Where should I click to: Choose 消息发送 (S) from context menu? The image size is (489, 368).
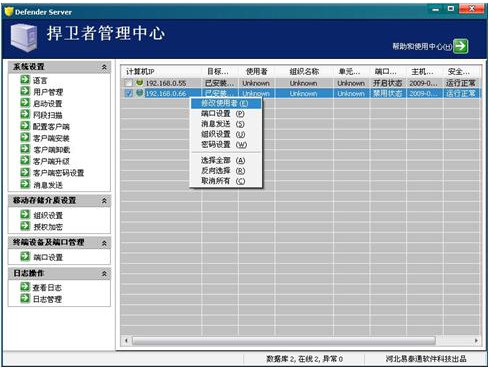226,124
